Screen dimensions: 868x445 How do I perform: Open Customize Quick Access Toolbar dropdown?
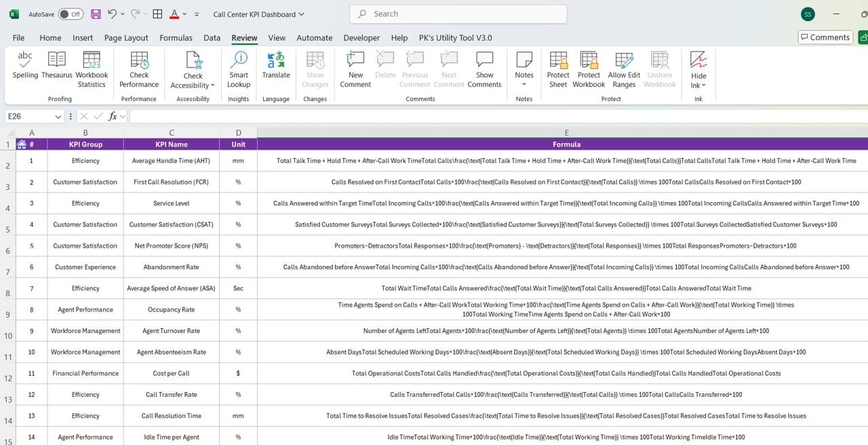coord(197,14)
